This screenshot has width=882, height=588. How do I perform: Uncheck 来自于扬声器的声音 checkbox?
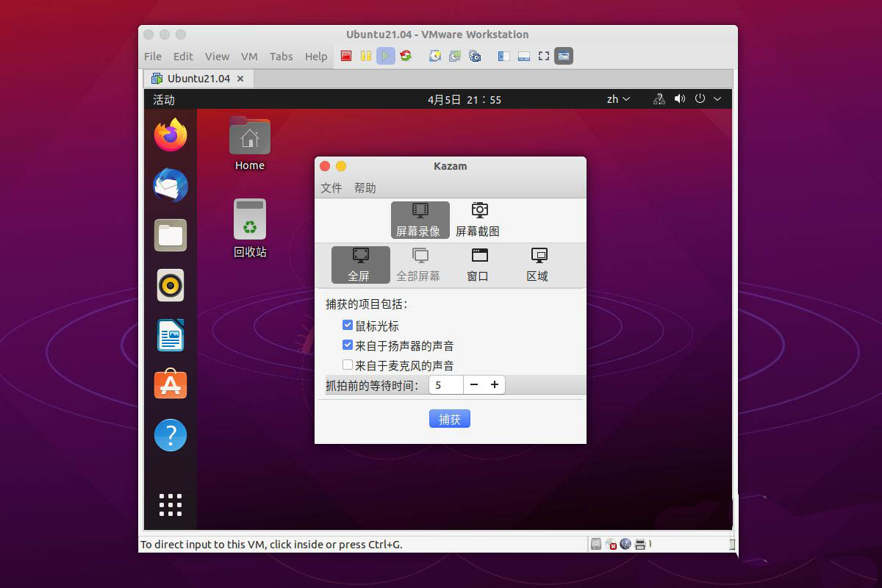[x=348, y=345]
